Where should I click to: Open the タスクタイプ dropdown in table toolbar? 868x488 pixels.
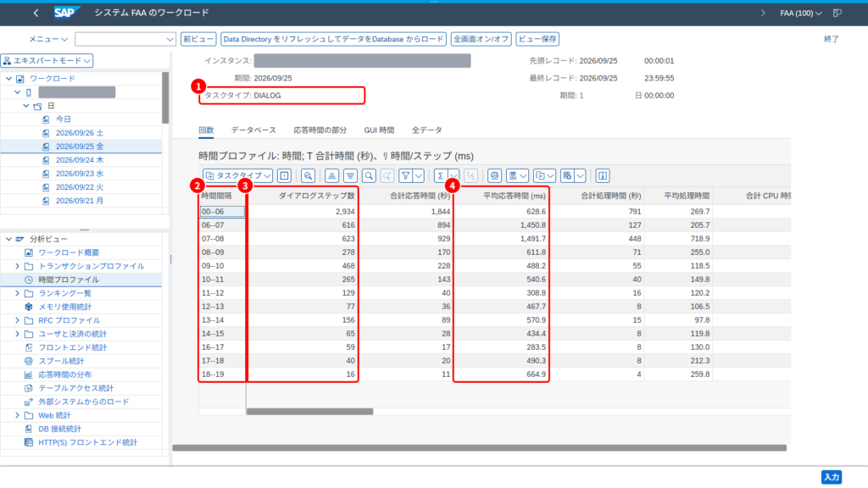tap(237, 176)
